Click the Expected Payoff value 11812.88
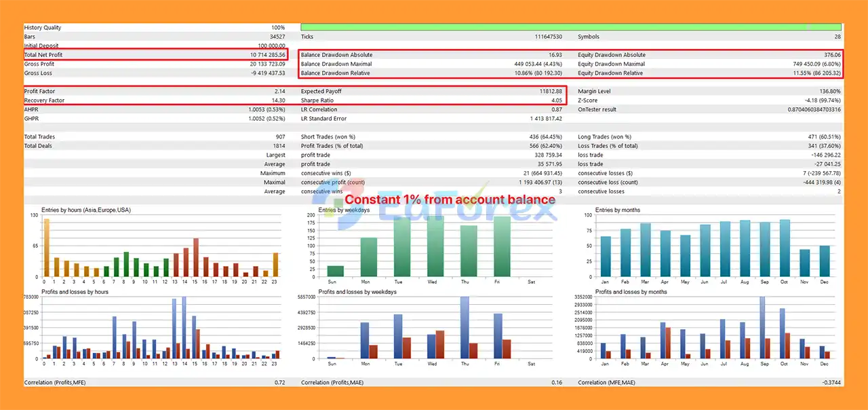 (549, 91)
